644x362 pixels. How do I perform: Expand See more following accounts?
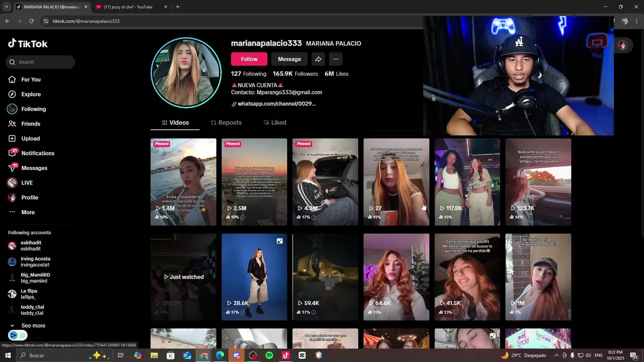tap(27, 326)
